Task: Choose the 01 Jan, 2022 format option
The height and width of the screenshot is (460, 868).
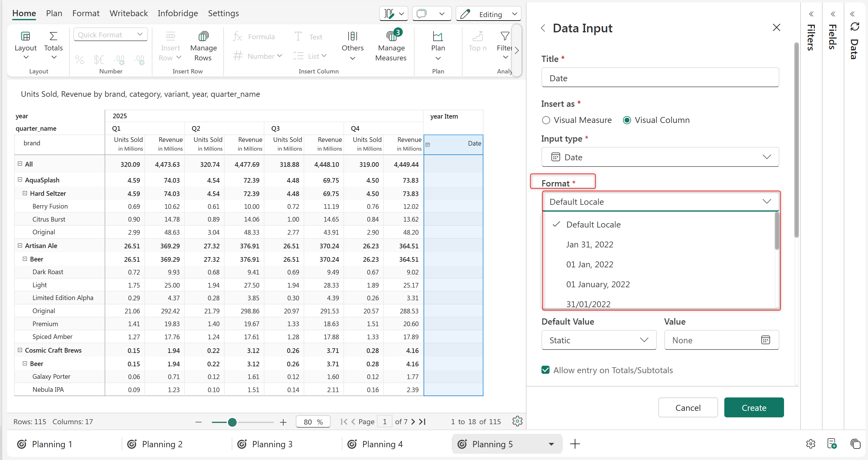Action: [x=589, y=265]
